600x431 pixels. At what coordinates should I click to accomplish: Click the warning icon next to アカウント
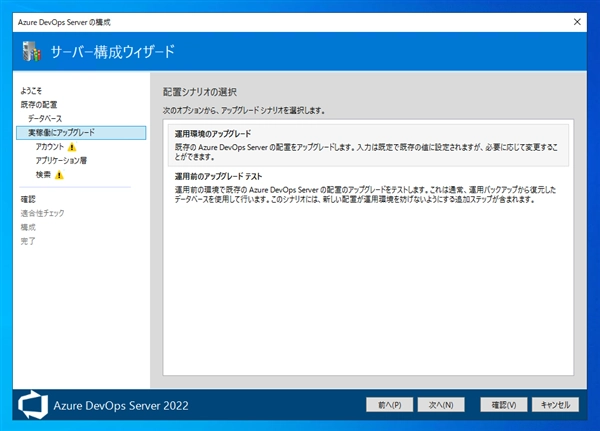coord(72,147)
